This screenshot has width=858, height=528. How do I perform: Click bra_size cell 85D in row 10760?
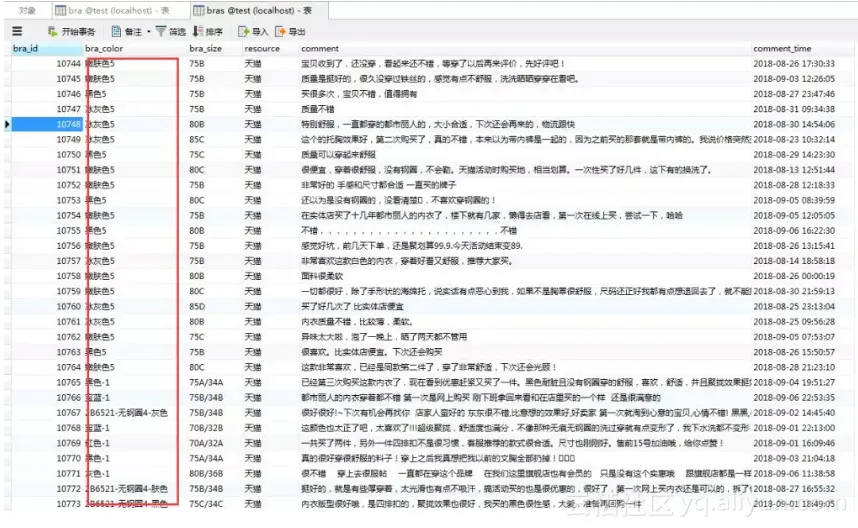click(x=197, y=306)
